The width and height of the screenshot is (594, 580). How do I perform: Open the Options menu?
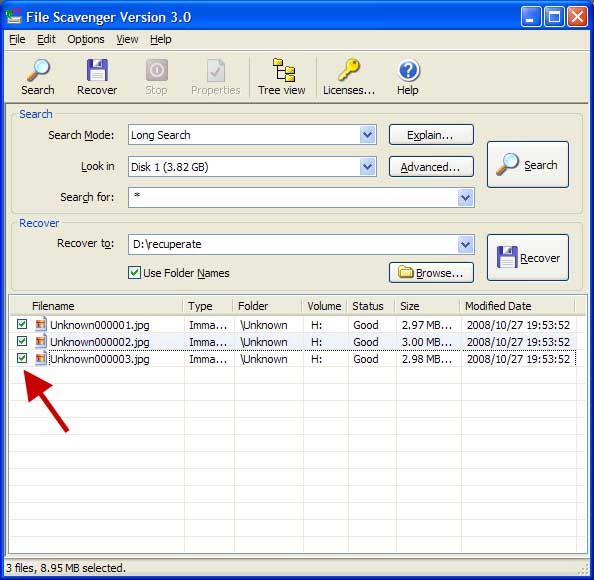(86, 39)
